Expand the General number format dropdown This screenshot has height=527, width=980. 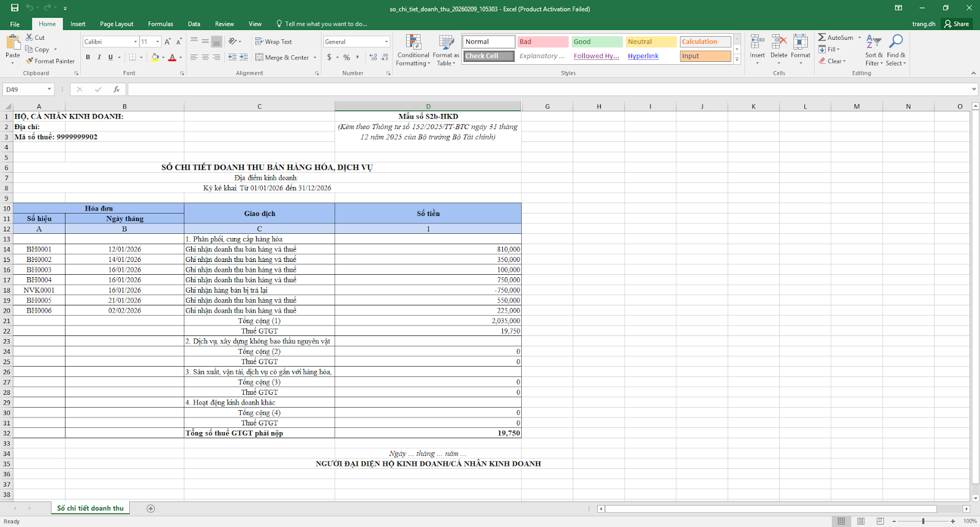tap(386, 42)
